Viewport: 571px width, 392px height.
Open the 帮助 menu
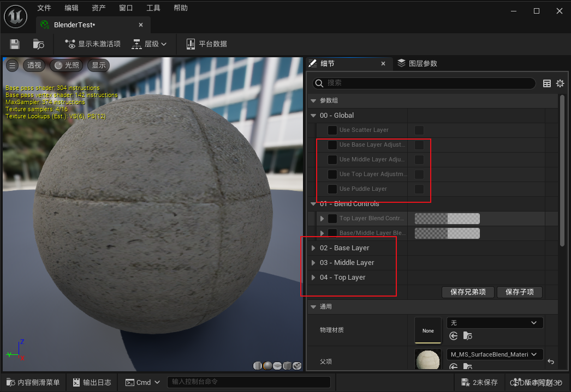click(181, 8)
